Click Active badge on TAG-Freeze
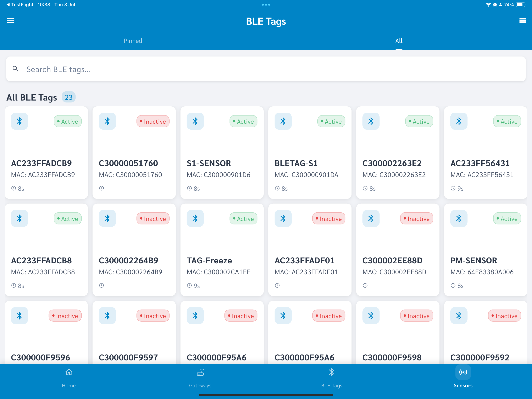This screenshot has width=532, height=399. pos(244,219)
